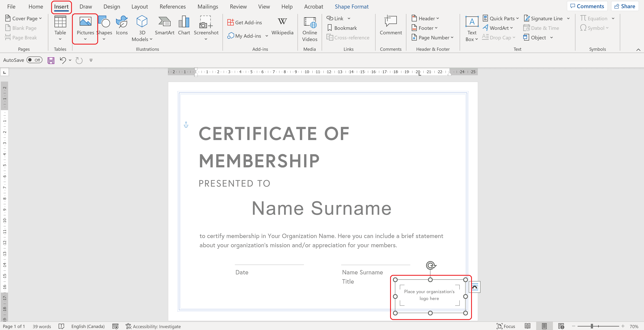Click the Save icon in quick access toolbar
Viewport: 644px width, 330px height.
coord(51,60)
